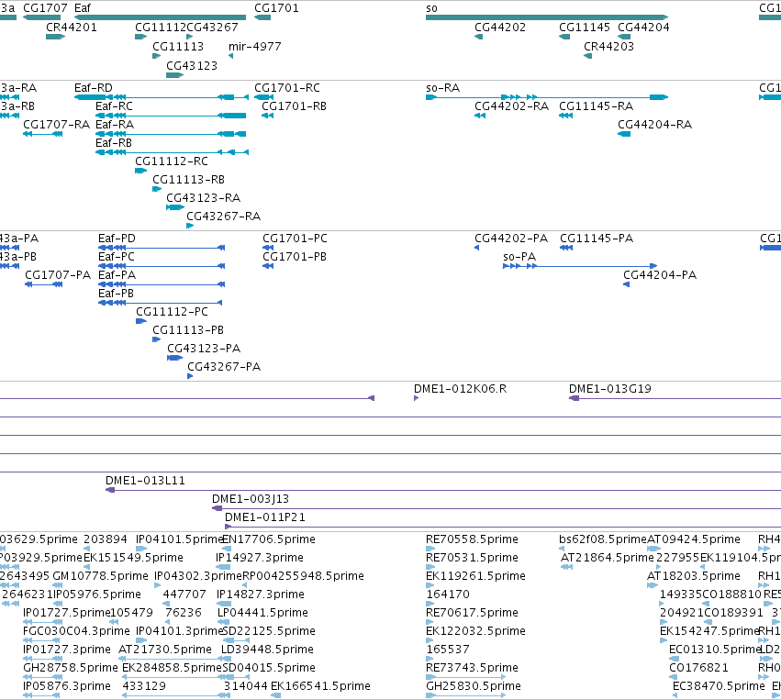Click the CG44202-PA protein label
The width and height of the screenshot is (781, 700).
pyautogui.click(x=511, y=238)
